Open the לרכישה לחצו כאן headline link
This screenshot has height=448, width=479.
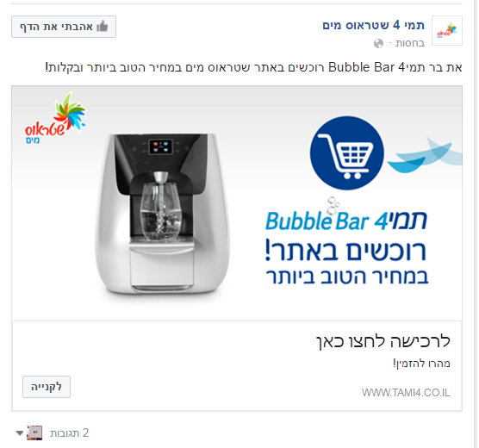[x=383, y=341]
